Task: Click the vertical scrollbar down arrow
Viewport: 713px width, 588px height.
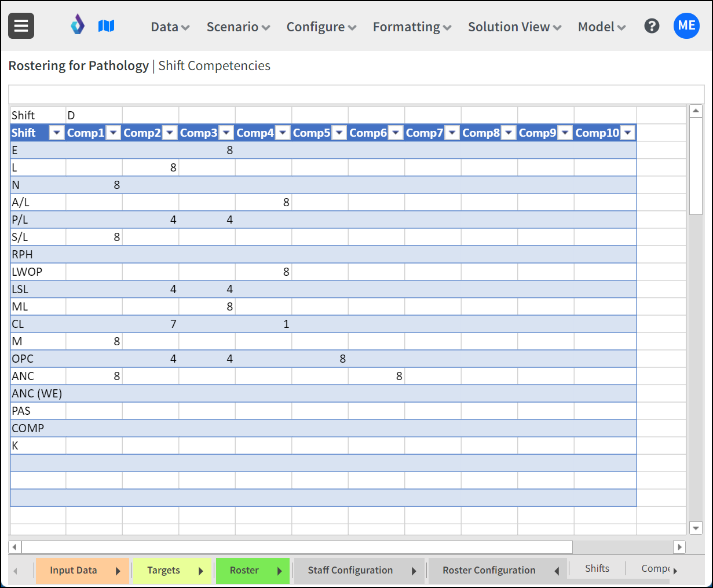Action: 696,528
